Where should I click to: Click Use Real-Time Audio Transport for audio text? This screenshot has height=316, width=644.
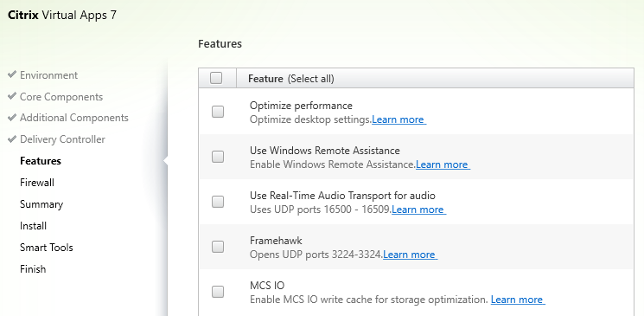pyautogui.click(x=342, y=196)
